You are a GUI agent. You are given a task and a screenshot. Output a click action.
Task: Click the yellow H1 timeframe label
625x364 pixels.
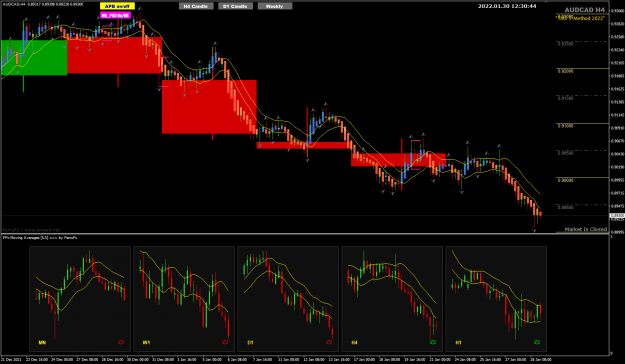click(458, 342)
